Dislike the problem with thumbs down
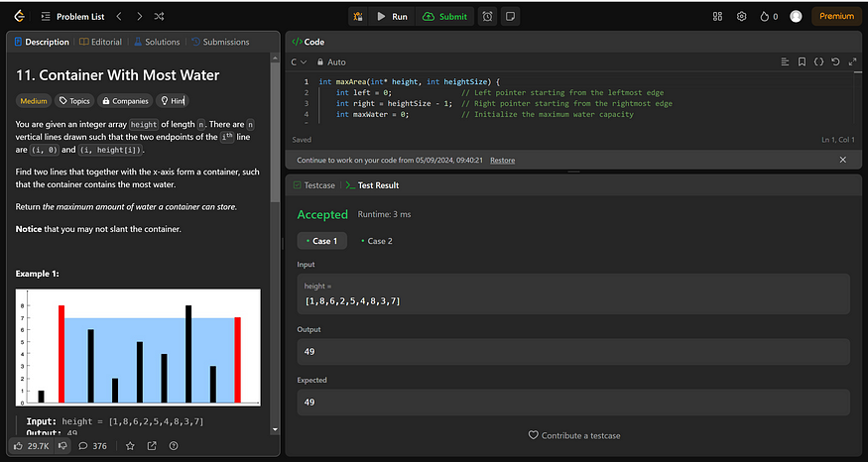The height and width of the screenshot is (462, 868). click(x=62, y=446)
